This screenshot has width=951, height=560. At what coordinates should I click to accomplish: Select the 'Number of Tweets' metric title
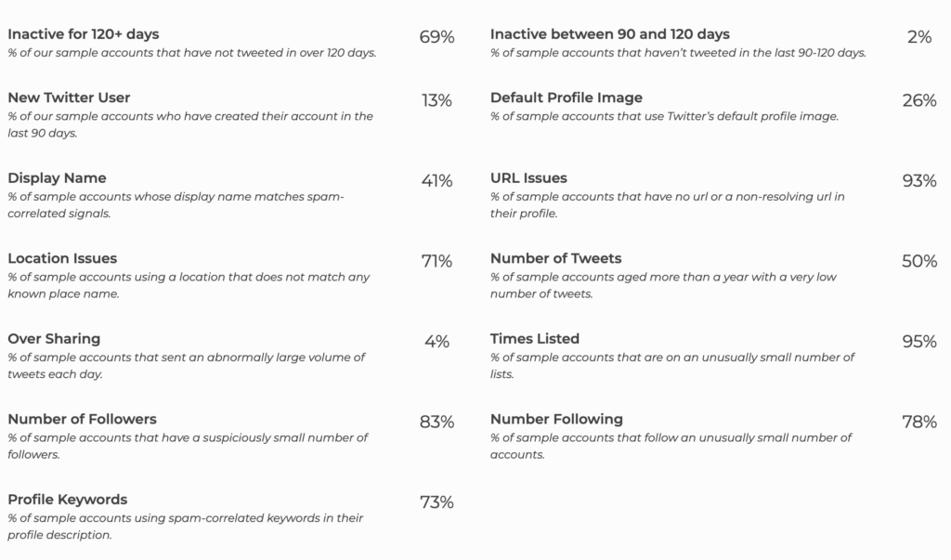click(555, 258)
